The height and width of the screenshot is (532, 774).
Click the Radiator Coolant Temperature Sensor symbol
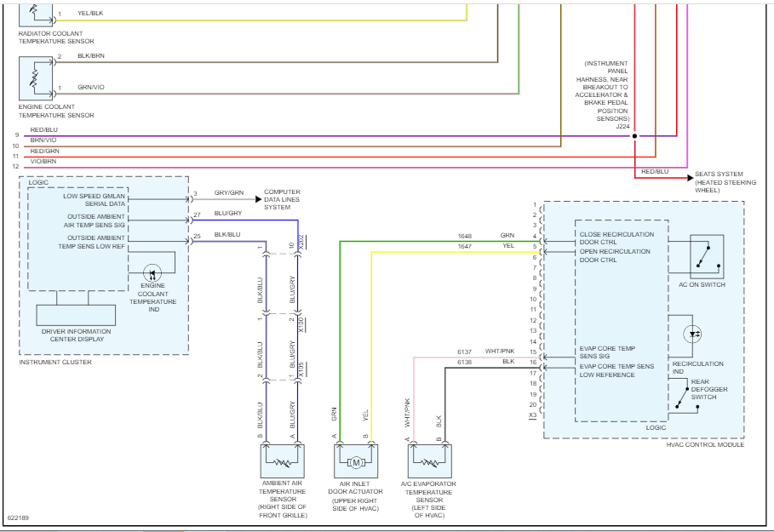pos(36,12)
